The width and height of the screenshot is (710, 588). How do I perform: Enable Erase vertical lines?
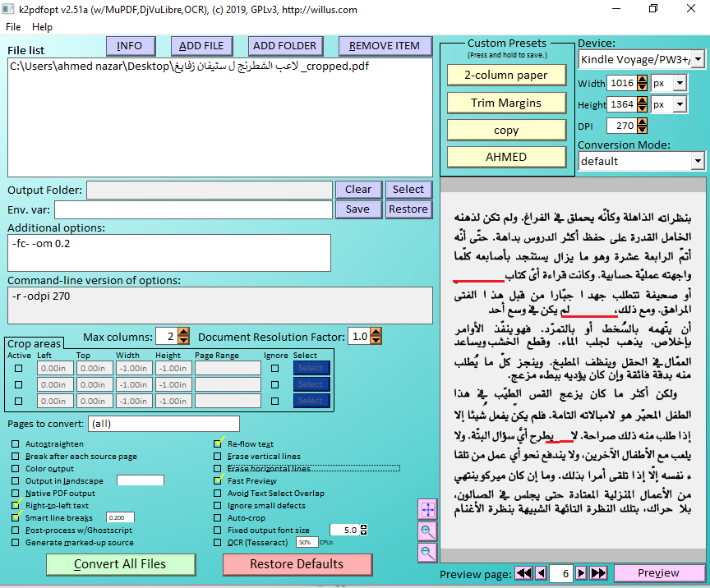(218, 456)
